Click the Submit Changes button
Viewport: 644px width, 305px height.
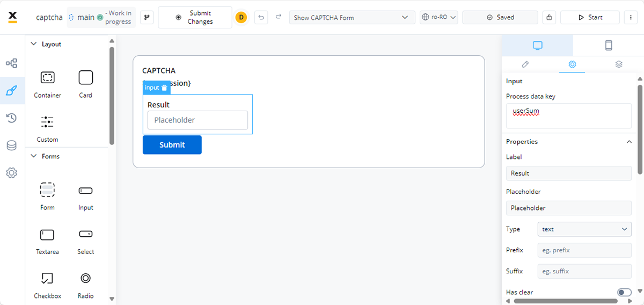coord(195,17)
